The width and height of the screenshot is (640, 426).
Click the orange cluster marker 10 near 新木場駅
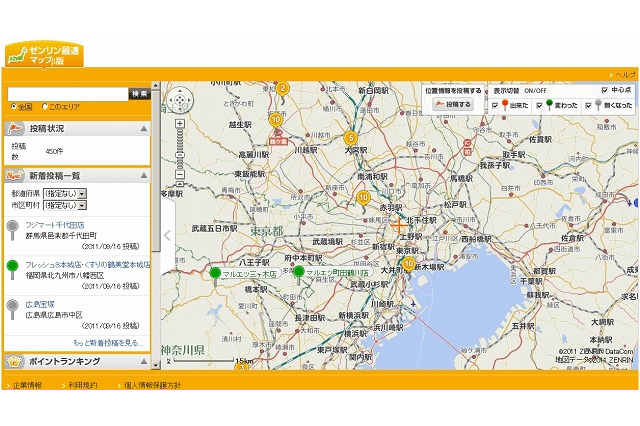click(408, 264)
